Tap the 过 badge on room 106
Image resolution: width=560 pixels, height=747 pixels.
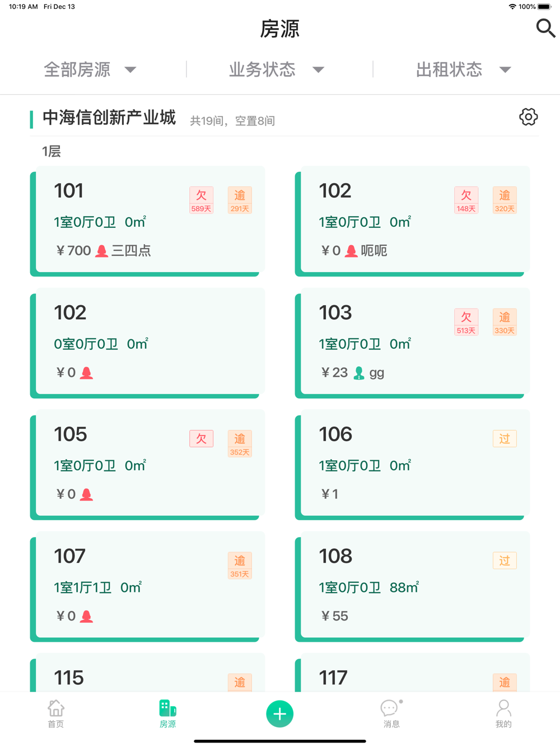click(x=505, y=438)
